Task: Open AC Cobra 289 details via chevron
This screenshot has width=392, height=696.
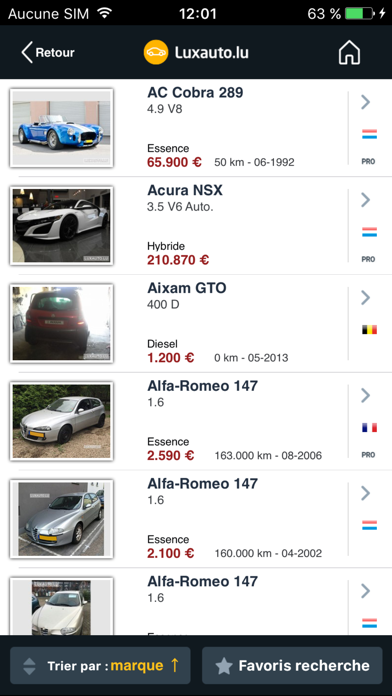Action: (365, 102)
